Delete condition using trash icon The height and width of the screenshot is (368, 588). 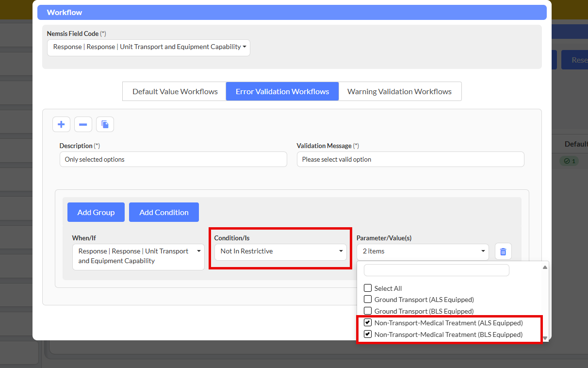point(503,251)
